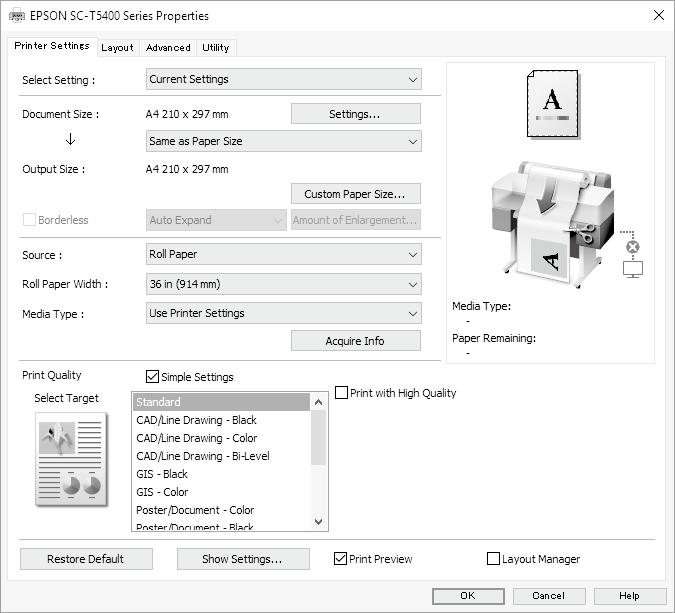Select GIS - Color target

click(221, 492)
